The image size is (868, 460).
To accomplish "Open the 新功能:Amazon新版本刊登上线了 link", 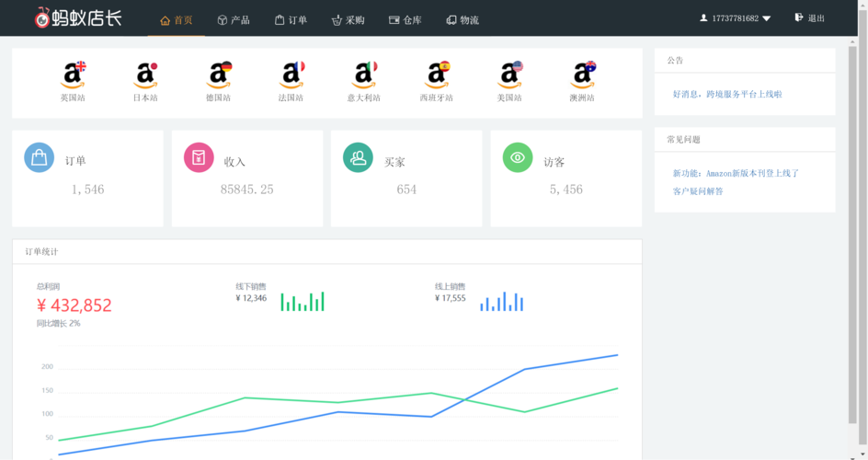I will [x=736, y=173].
